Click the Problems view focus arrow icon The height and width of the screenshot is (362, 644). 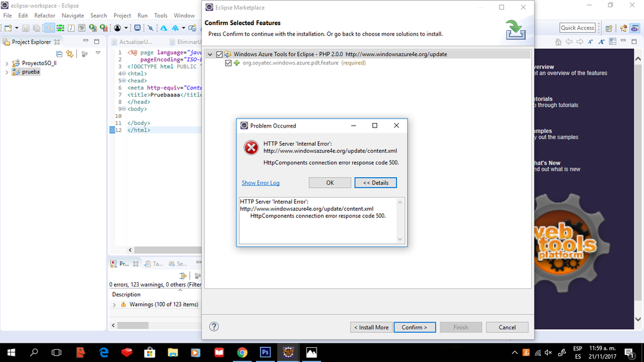(183, 276)
